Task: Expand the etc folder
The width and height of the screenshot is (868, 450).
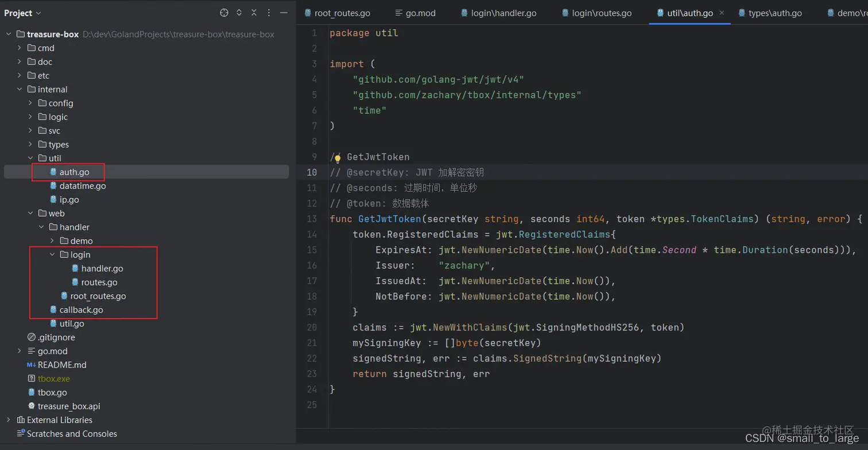Action: (20, 76)
